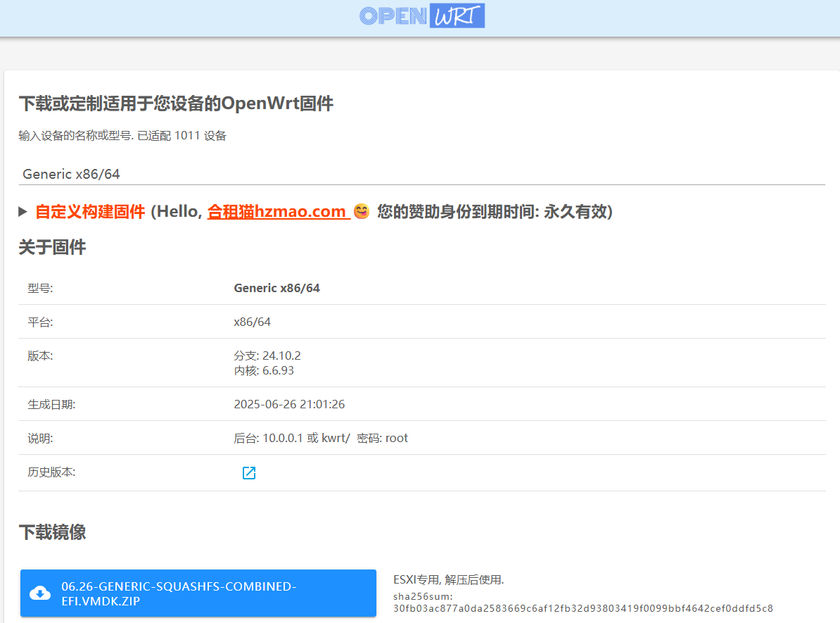This screenshot has height=623, width=840.
Task: Click the smiley emoji beside hzmao.com
Action: point(362,211)
